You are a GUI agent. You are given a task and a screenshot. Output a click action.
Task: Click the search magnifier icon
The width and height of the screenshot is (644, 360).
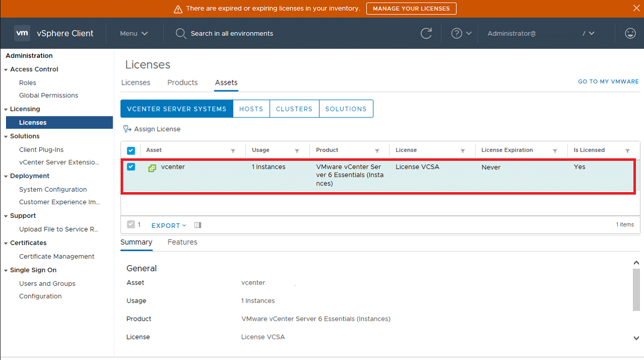[x=181, y=33]
